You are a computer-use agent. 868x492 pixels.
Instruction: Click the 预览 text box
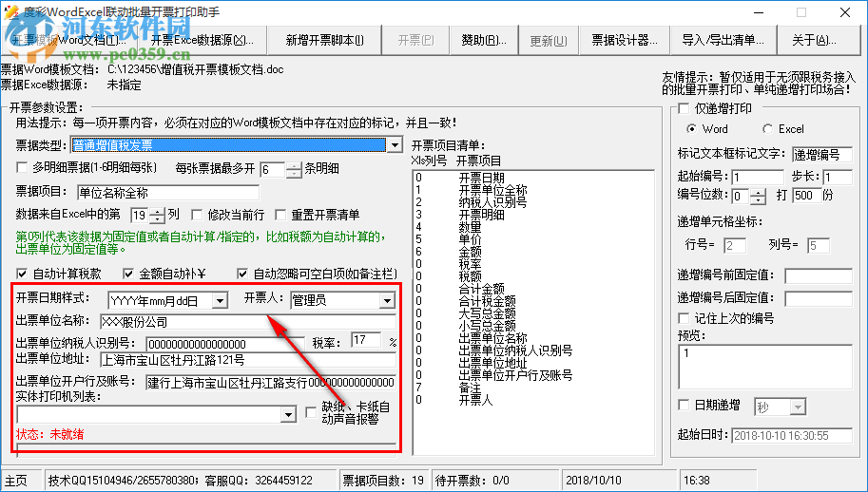(x=764, y=367)
